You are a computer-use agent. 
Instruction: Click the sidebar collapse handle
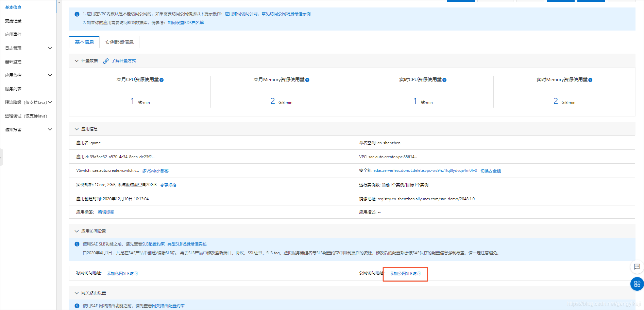[1, 157]
